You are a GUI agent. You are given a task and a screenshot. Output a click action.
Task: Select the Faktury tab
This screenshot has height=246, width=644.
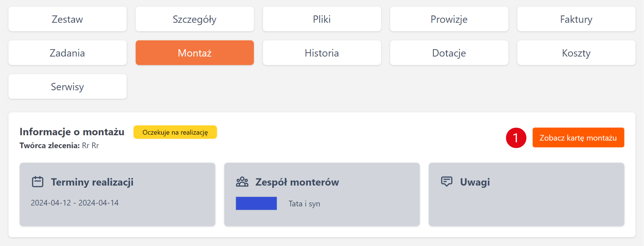576,19
